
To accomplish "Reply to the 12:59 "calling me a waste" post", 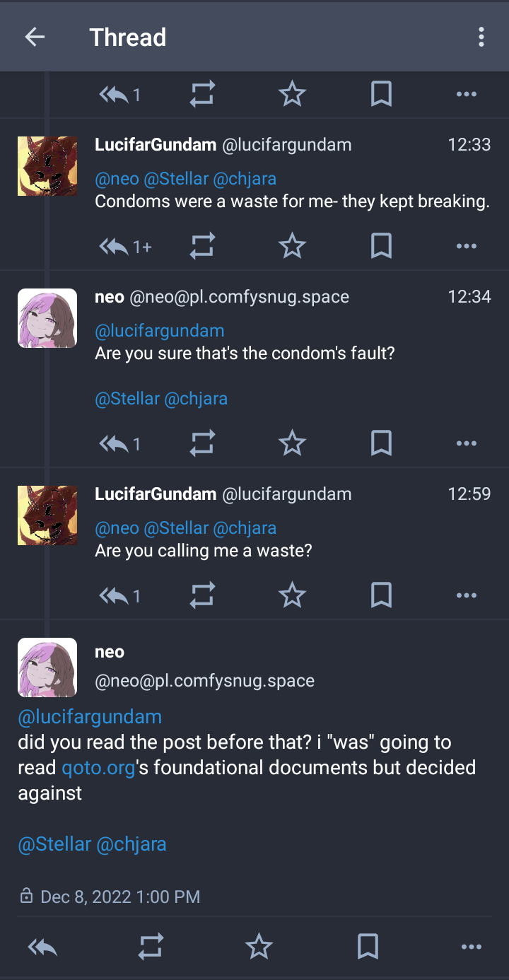I will [115, 596].
